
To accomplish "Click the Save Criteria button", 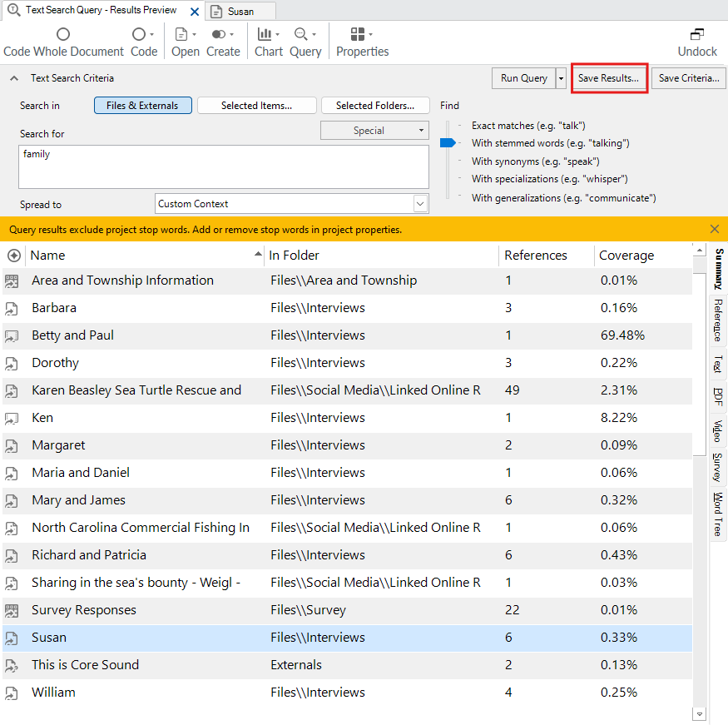I will 689,78.
